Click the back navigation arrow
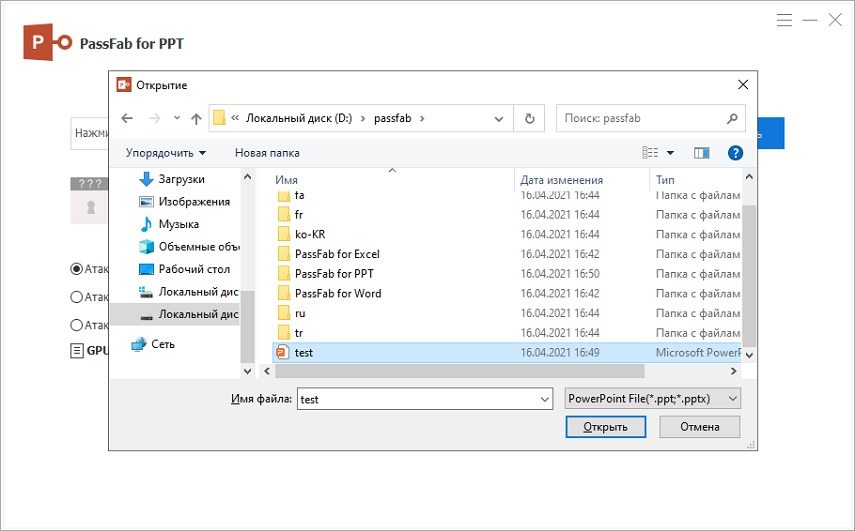The image size is (855, 531). (x=127, y=118)
